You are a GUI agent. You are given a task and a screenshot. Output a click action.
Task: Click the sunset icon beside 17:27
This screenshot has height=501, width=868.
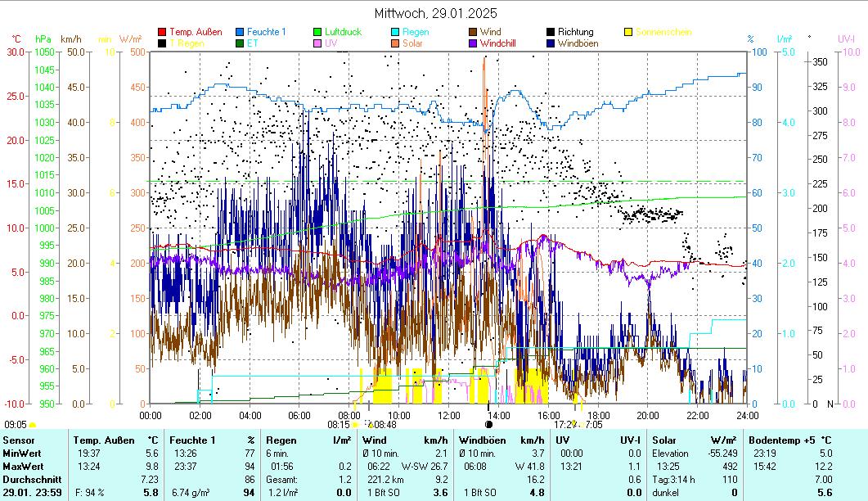click(x=574, y=425)
